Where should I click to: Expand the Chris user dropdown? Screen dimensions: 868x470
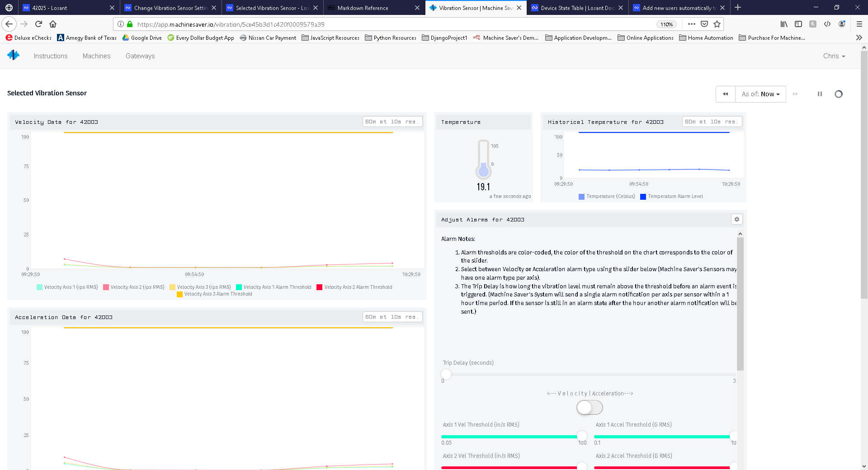point(834,56)
